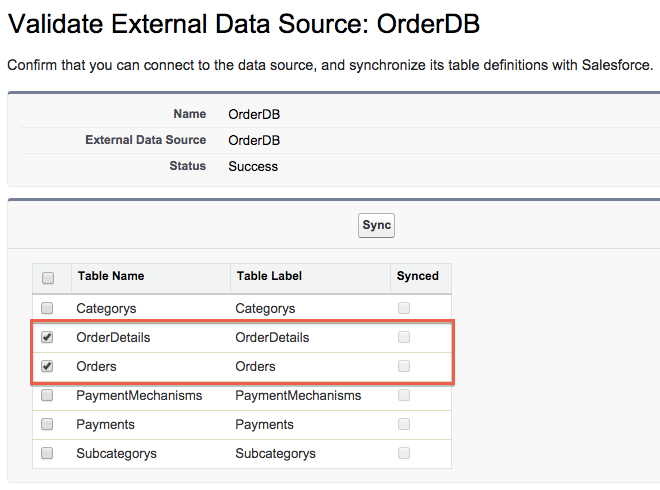Click the Synced checkbox for Categorys
The image size is (660, 490).
(404, 309)
